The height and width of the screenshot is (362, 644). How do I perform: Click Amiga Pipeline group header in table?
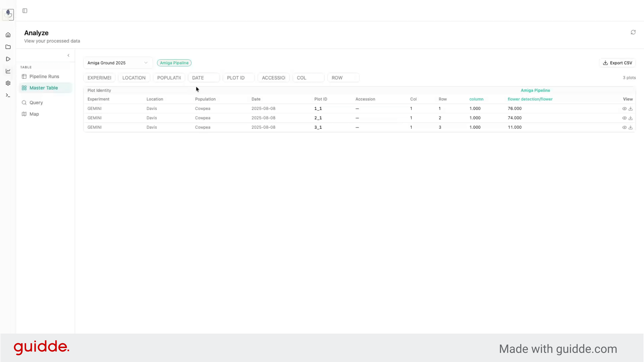tap(535, 90)
